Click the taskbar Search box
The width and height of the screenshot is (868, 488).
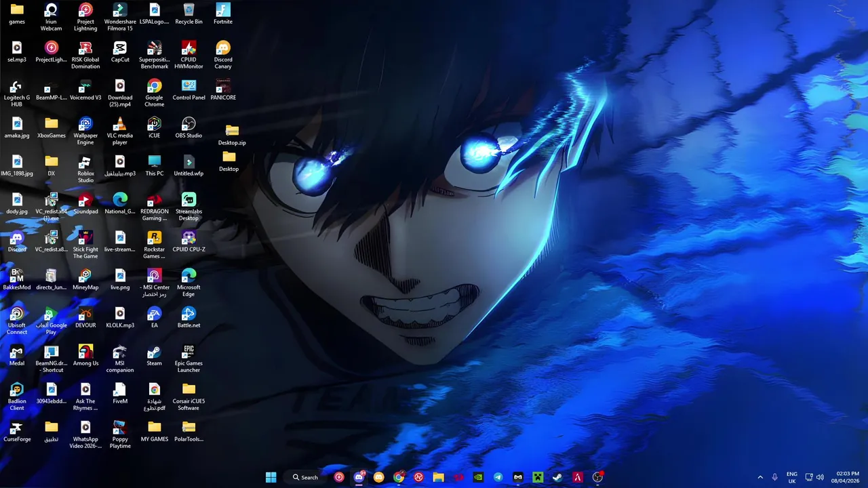305,477
